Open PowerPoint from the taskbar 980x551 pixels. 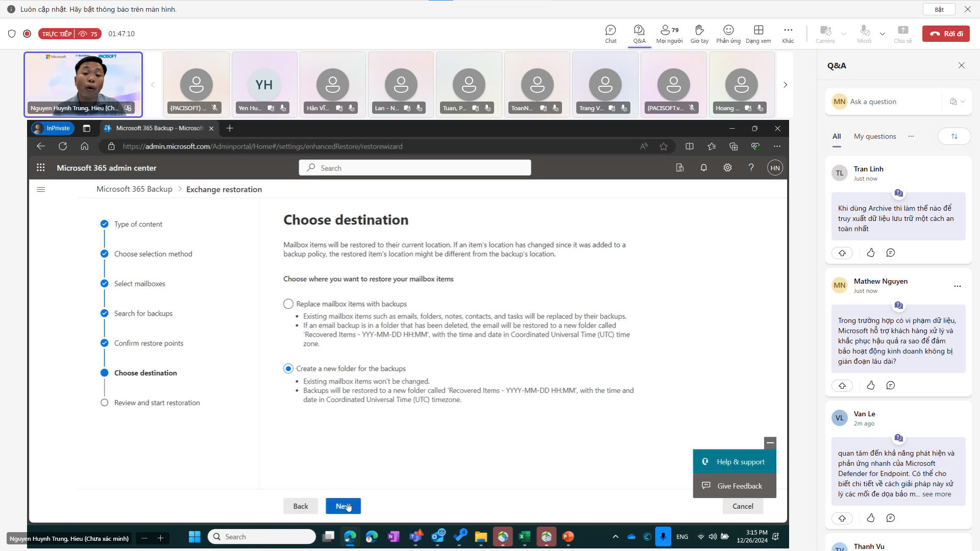pos(568,537)
